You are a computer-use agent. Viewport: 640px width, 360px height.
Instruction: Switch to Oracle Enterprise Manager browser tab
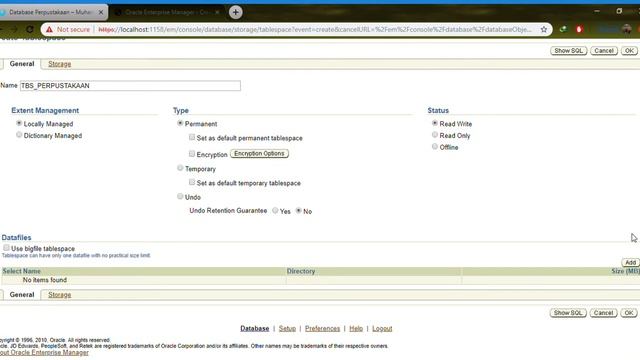coord(167,12)
